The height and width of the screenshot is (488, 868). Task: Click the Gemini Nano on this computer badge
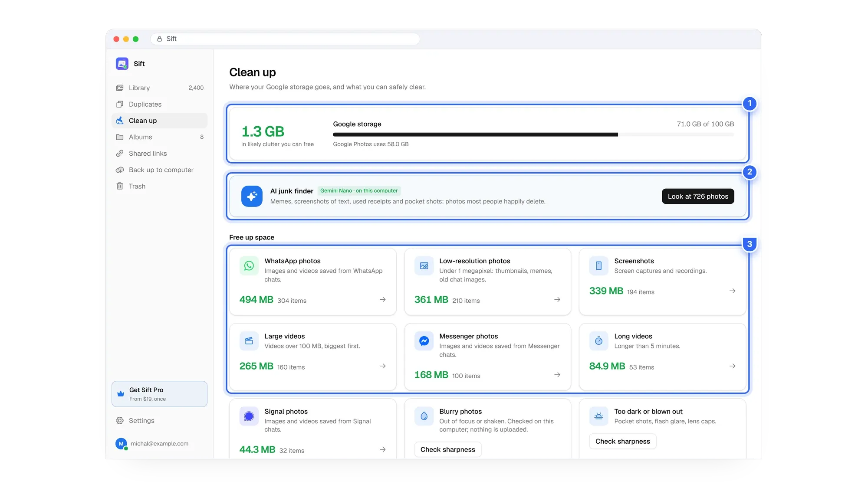359,191
